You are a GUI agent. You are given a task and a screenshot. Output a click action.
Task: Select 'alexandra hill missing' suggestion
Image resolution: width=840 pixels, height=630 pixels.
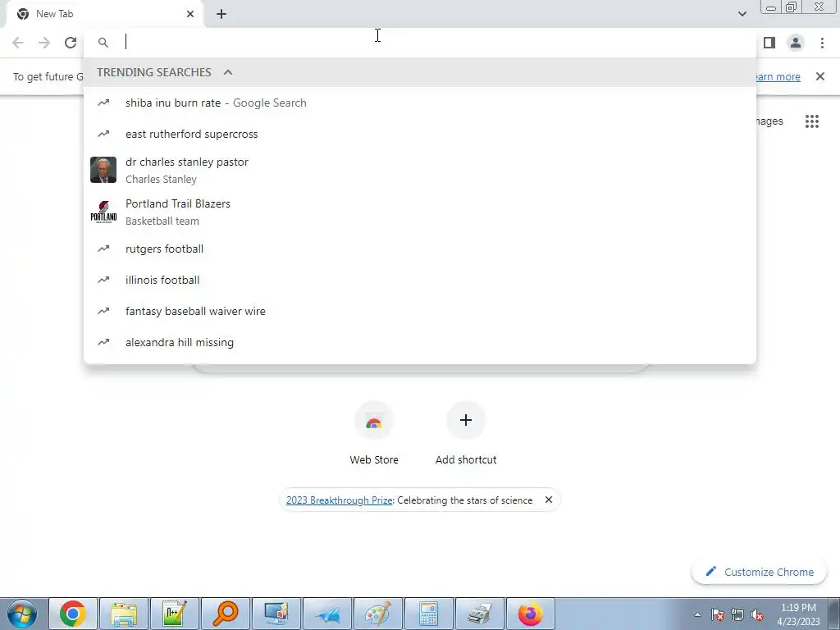[420, 342]
